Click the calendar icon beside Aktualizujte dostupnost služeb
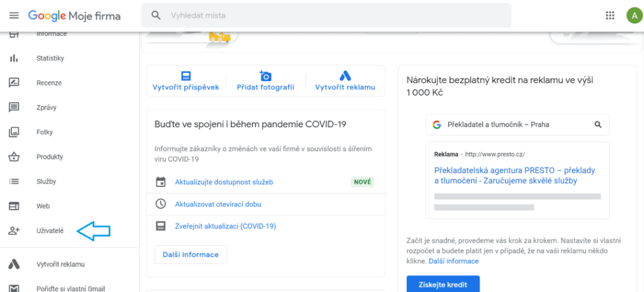The width and height of the screenshot is (644, 292). tap(160, 182)
